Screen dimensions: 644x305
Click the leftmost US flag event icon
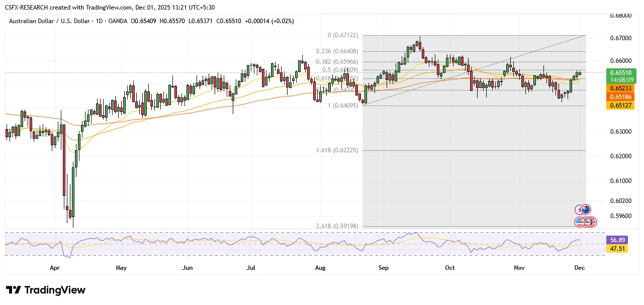(x=579, y=221)
